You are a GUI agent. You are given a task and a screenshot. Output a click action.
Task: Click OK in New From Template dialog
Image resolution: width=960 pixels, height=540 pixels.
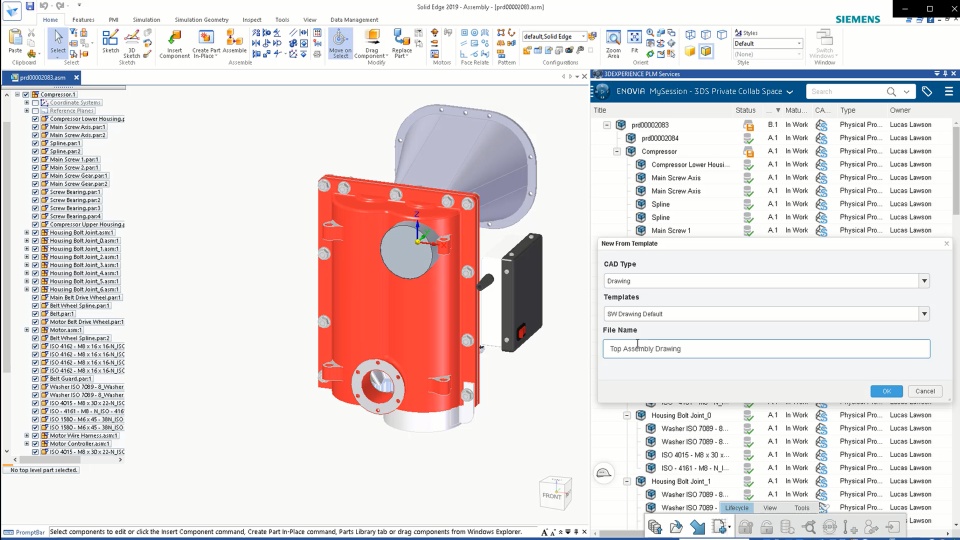(x=886, y=391)
